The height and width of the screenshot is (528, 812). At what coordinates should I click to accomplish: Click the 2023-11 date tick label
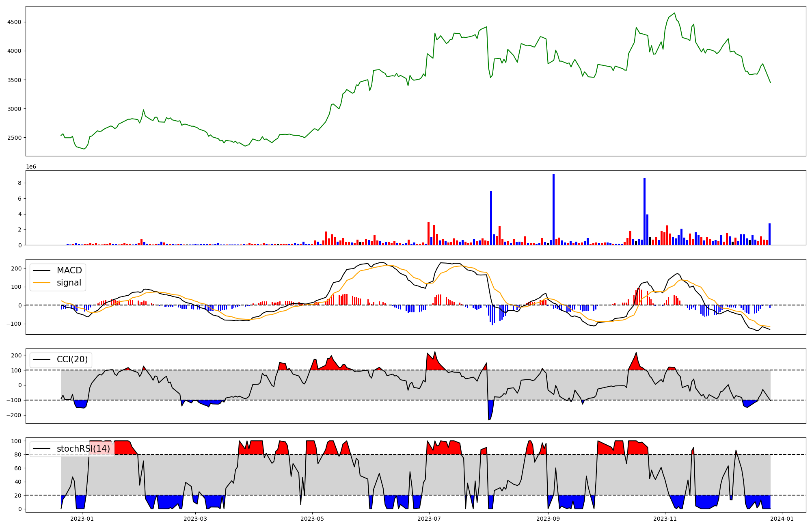click(665, 519)
